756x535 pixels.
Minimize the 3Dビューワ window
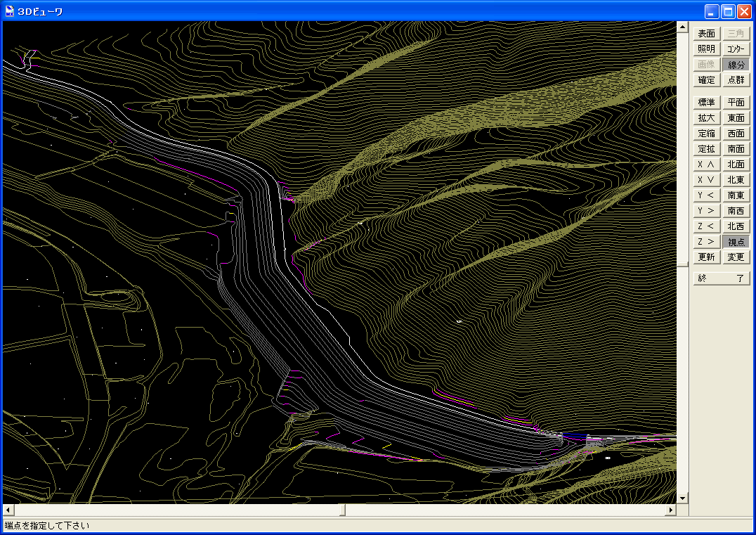tap(712, 11)
